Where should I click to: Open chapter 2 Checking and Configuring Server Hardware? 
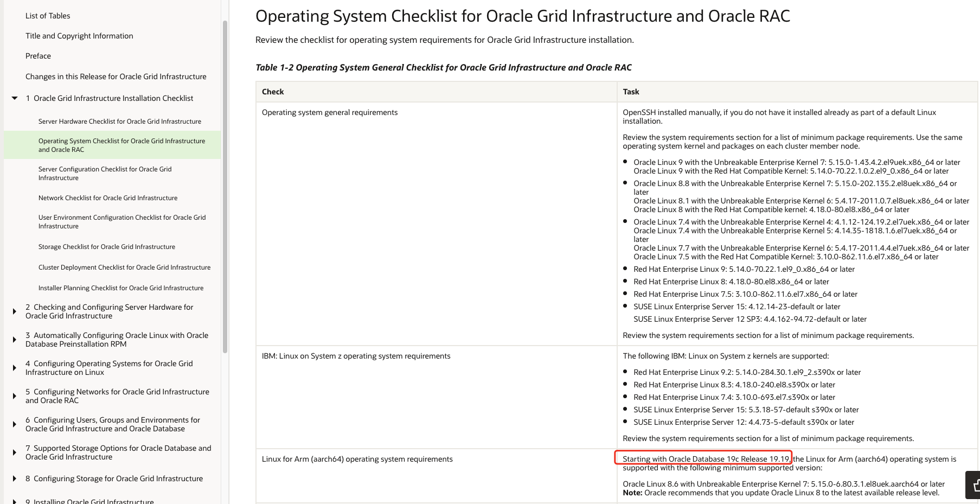110,311
